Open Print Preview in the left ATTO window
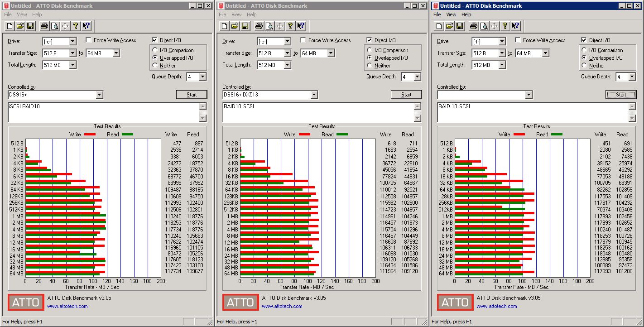 54,26
